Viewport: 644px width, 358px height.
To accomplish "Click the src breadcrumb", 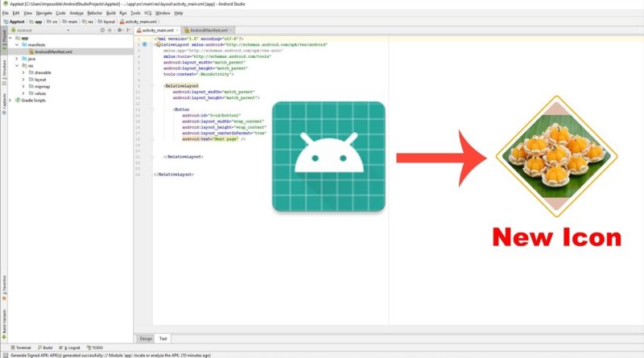I will (52, 22).
